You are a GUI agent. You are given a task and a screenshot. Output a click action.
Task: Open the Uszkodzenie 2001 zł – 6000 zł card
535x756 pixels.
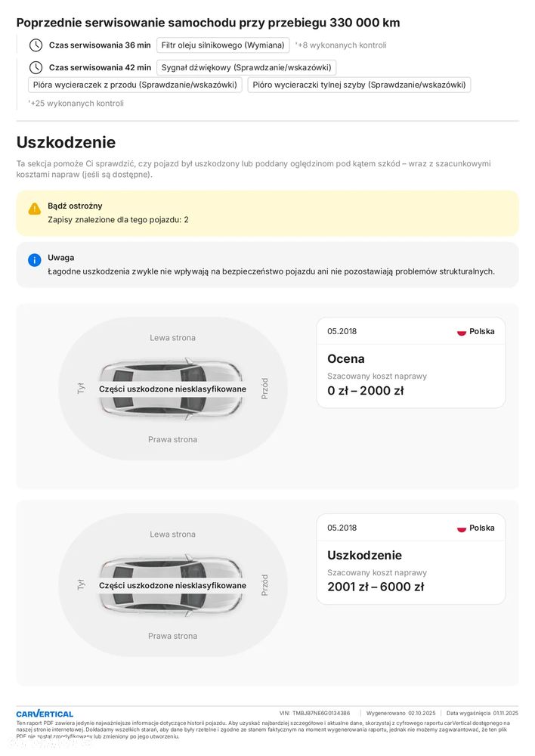pyautogui.click(x=410, y=559)
